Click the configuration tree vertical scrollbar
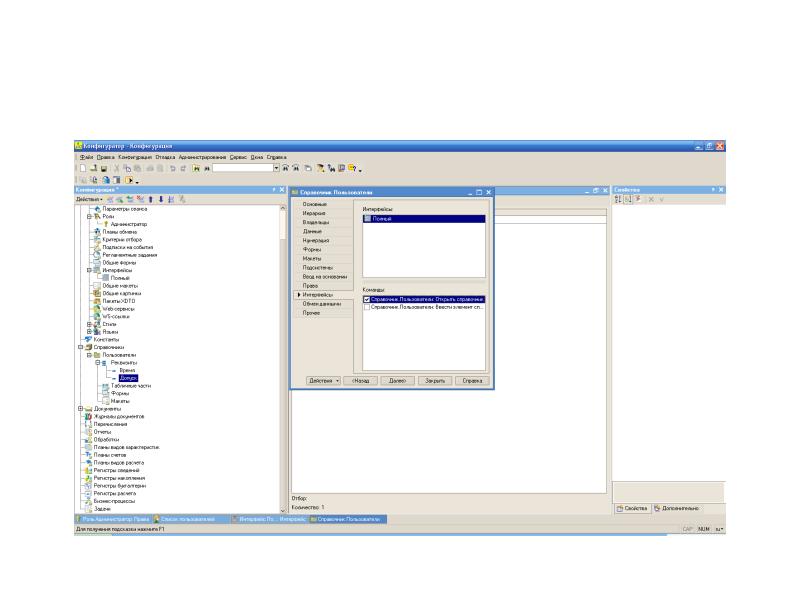800x600 pixels. coord(283,358)
